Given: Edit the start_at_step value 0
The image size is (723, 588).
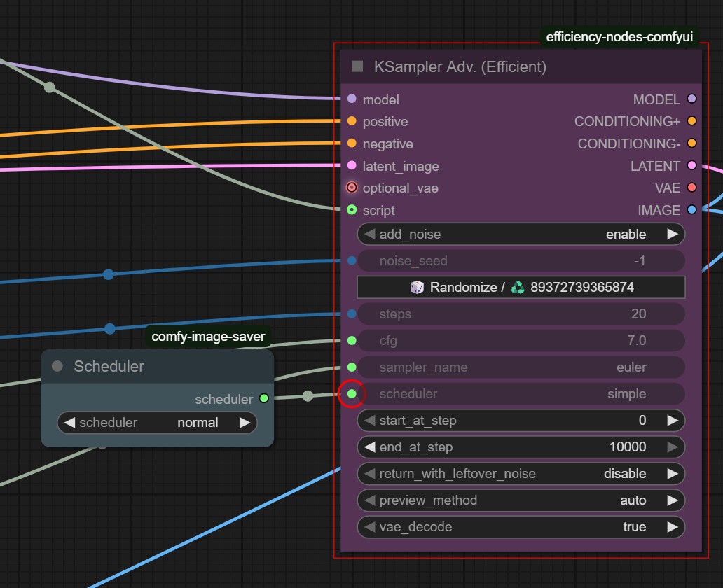Looking at the screenshot, I should pos(642,420).
